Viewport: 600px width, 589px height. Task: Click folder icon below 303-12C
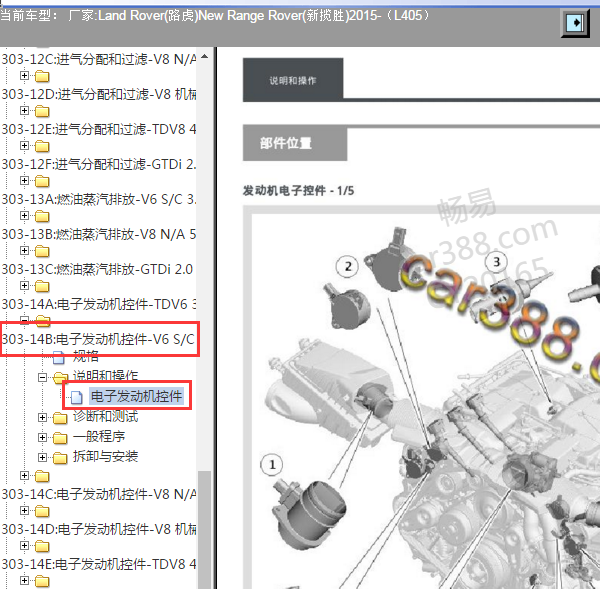click(x=42, y=76)
